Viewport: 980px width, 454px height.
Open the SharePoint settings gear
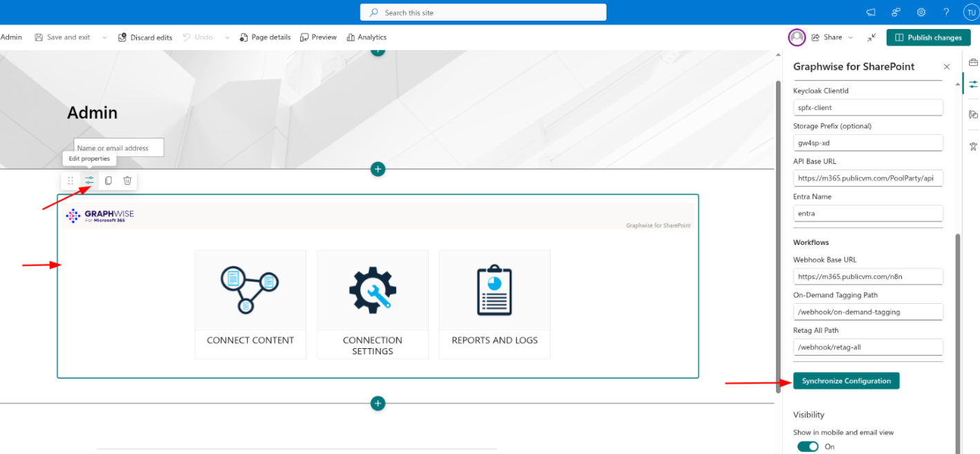click(921, 12)
